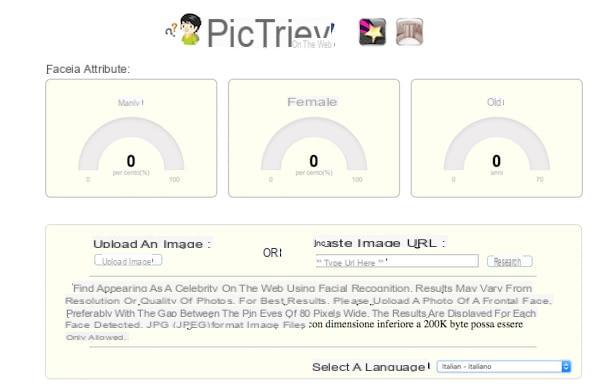Focus the Type Url Here input field

click(x=397, y=261)
